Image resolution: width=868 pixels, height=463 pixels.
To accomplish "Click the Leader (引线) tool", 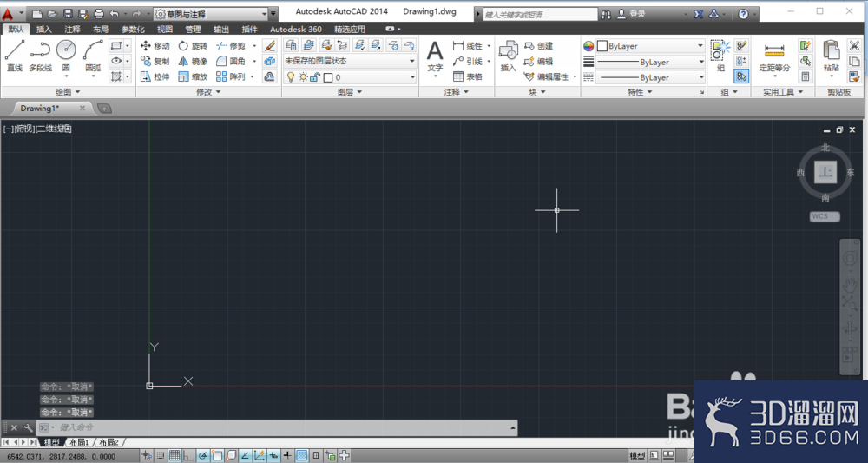I will (x=468, y=62).
